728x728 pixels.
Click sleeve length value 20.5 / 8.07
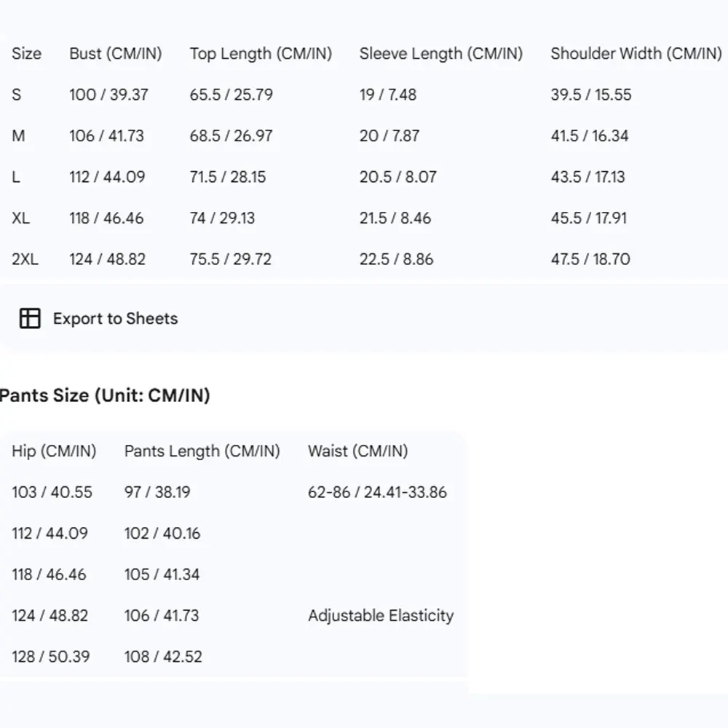tap(397, 177)
